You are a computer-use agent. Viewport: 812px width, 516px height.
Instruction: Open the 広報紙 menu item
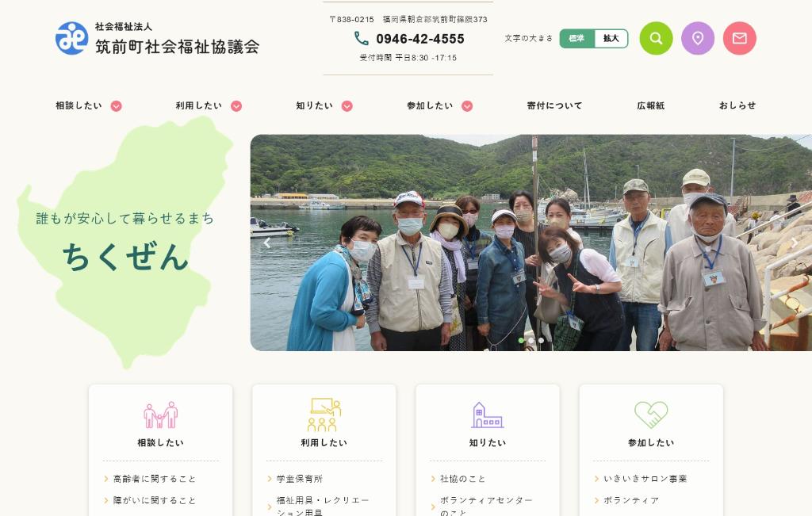[x=650, y=105]
